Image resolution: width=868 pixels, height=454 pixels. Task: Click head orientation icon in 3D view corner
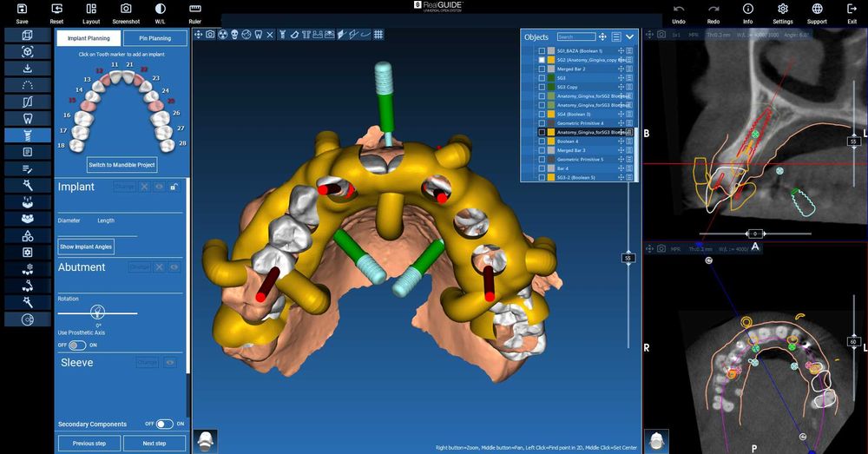pos(206,441)
